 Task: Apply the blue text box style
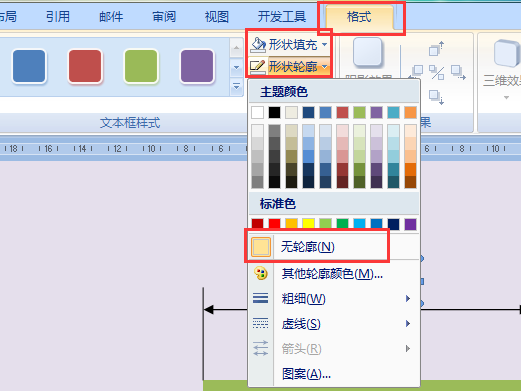[29, 66]
